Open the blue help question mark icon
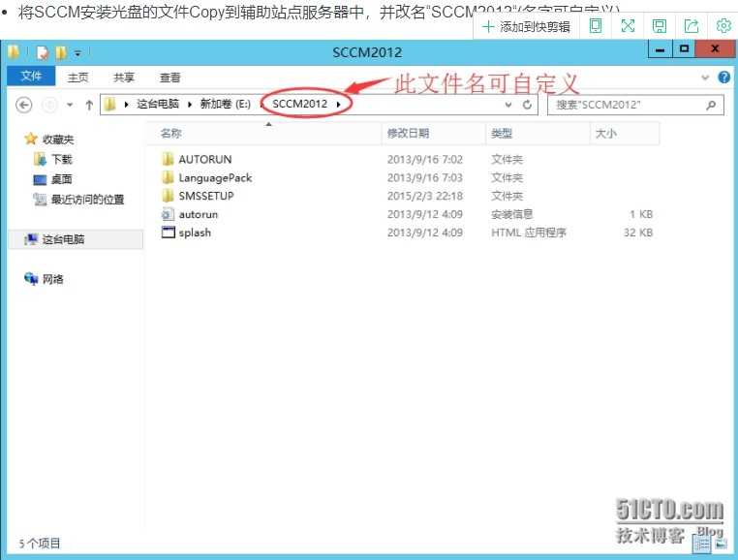738x560 pixels. point(723,78)
